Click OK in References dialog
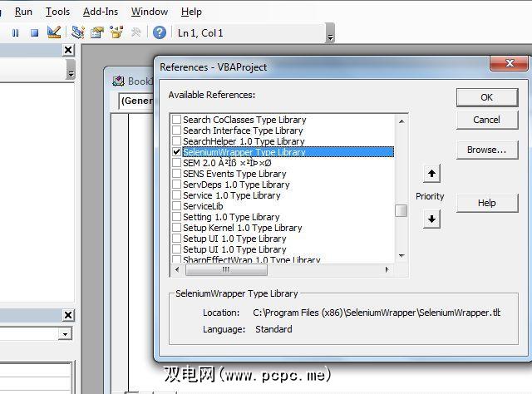Viewport: 532px width, 394px height. [487, 97]
